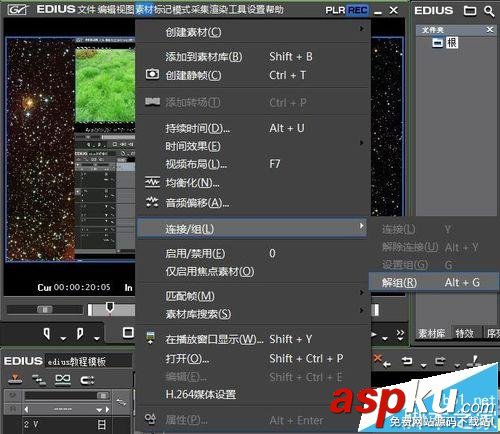Open the Undo history dropdown arrow
Viewport: 500px width, 434px height.
[x=423, y=365]
